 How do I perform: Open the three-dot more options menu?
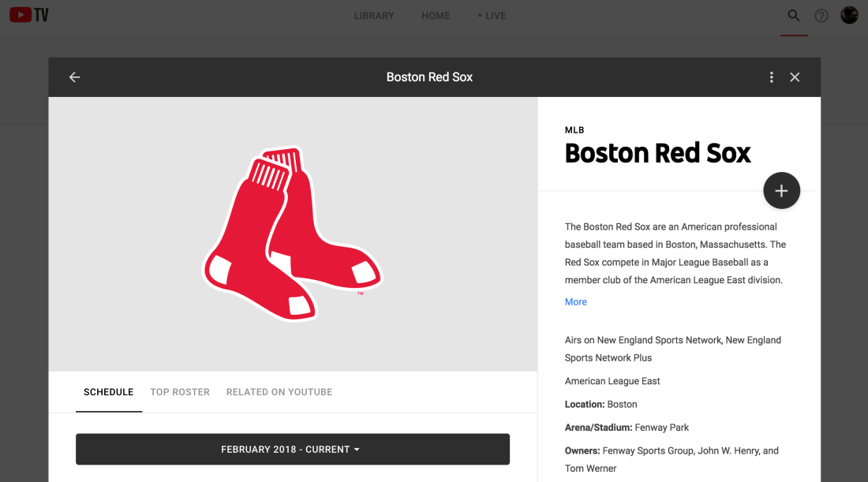771,77
